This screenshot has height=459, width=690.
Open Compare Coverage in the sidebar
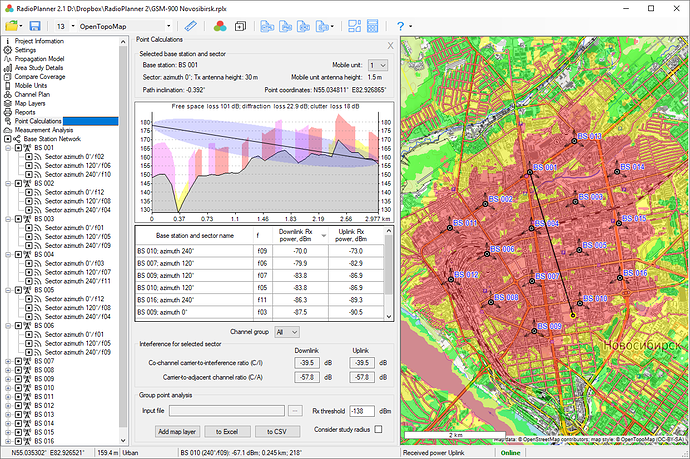(x=40, y=77)
